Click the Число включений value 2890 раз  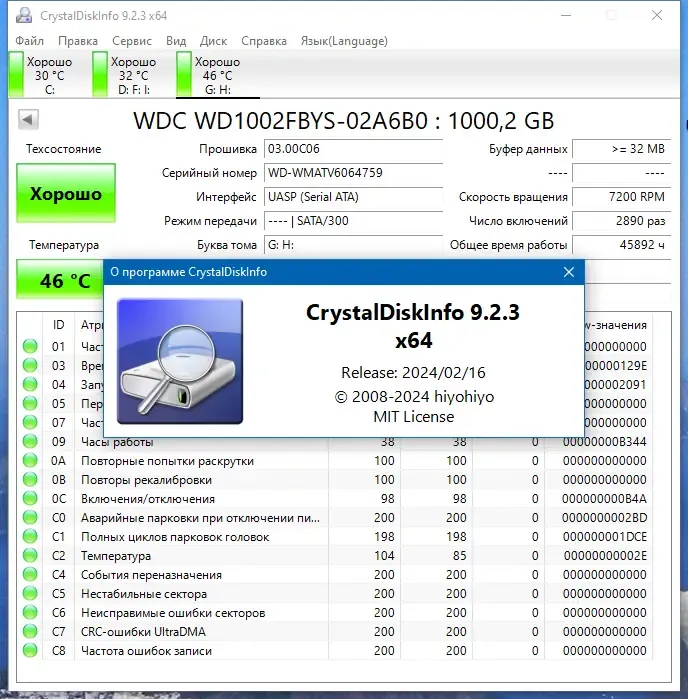tap(621, 221)
